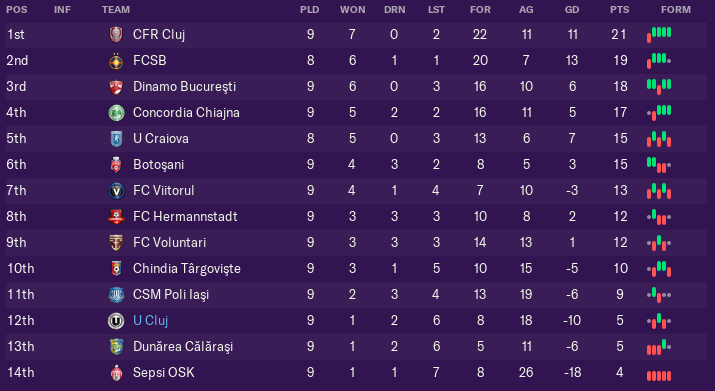This screenshot has height=391, width=715.
Task: Click the Dunărea Călărași crest icon
Action: (x=116, y=347)
